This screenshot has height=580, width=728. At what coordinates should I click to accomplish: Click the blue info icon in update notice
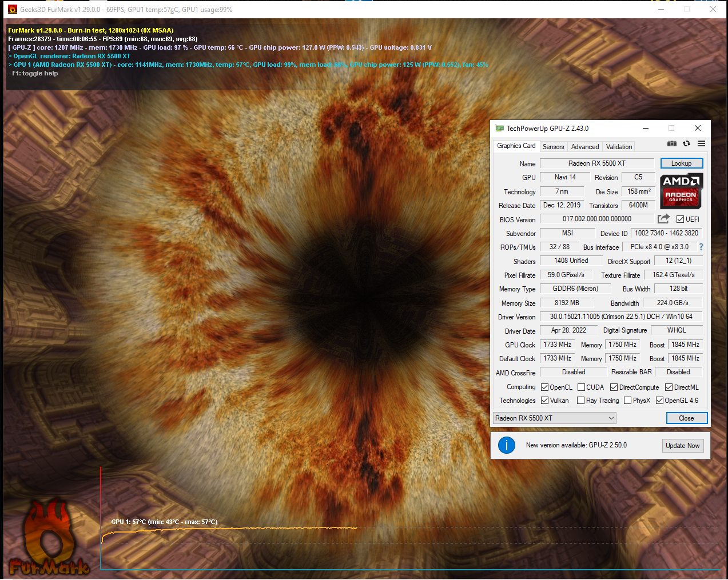pyautogui.click(x=507, y=445)
